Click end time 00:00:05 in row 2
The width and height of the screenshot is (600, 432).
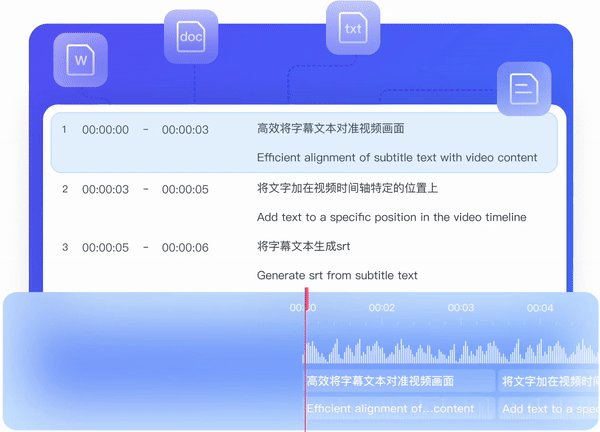coord(185,189)
